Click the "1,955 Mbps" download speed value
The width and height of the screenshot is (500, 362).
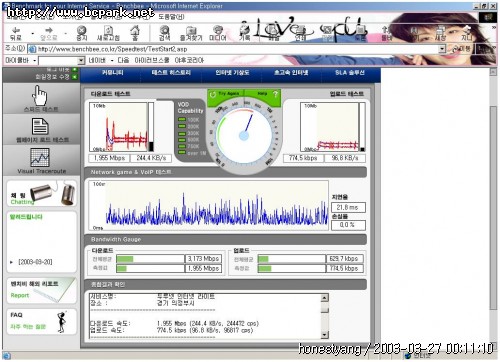click(109, 158)
